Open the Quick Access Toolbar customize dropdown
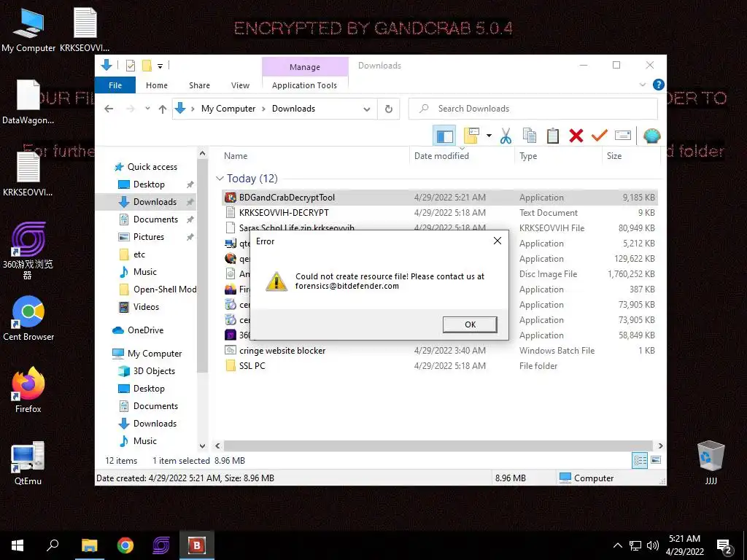The width and height of the screenshot is (747, 560). (160, 66)
